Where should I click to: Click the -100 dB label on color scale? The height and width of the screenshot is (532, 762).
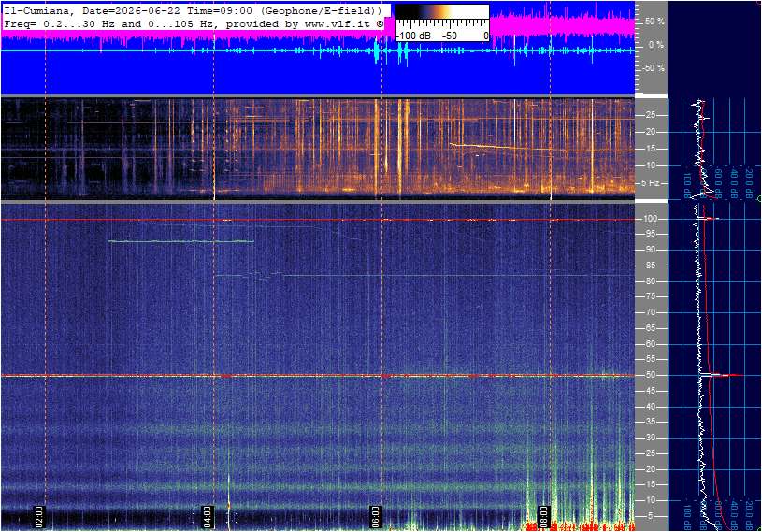[413, 36]
